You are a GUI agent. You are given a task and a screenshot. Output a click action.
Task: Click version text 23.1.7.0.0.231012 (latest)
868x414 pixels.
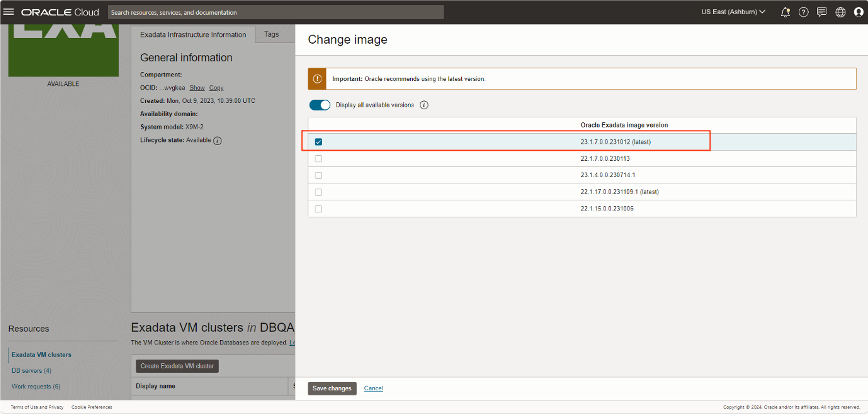(x=615, y=142)
